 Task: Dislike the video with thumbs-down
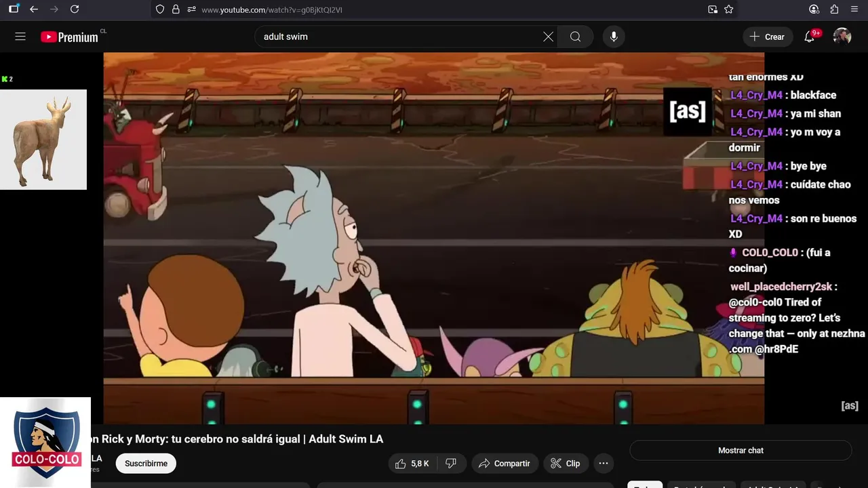[x=451, y=464]
